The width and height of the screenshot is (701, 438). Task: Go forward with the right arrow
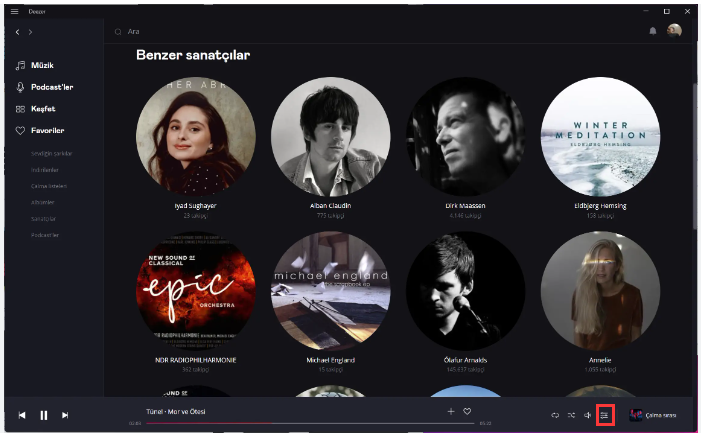click(30, 32)
